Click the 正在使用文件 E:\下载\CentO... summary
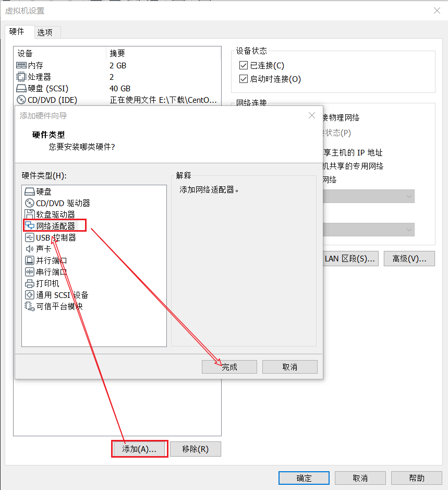 163,100
